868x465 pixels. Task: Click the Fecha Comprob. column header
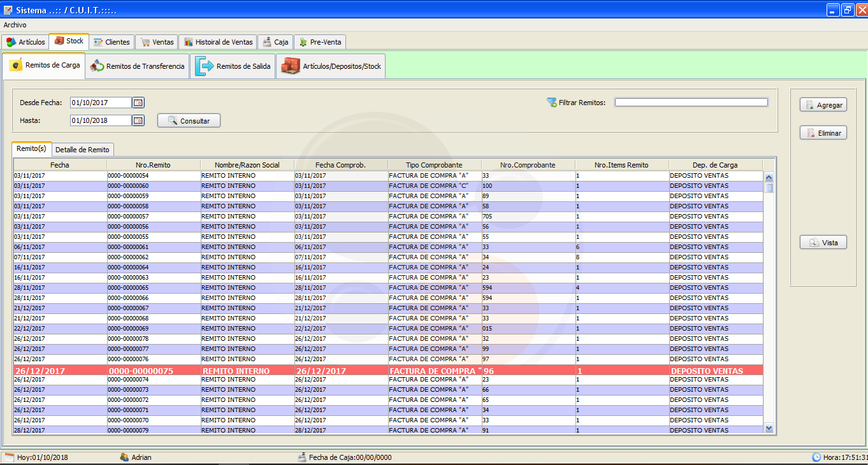[341, 165]
